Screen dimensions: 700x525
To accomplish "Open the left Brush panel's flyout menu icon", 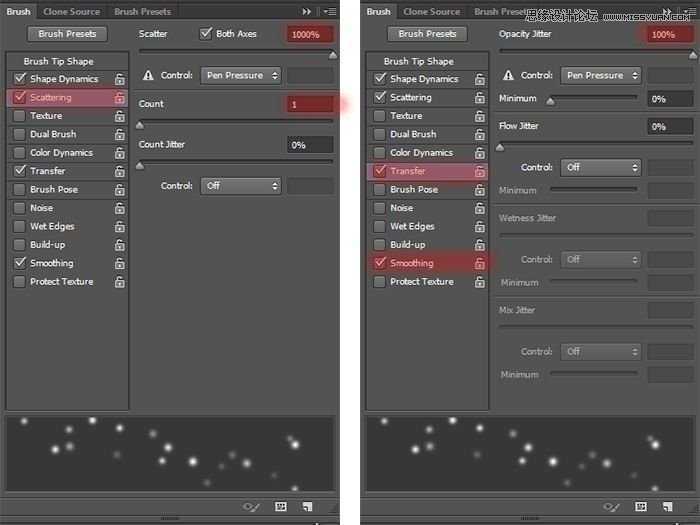I will 330,12.
